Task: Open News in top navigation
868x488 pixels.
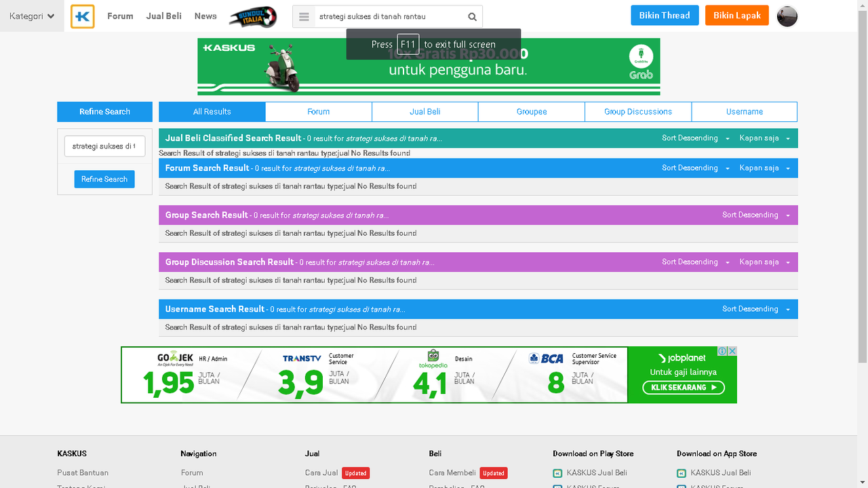Action: pyautogui.click(x=205, y=16)
